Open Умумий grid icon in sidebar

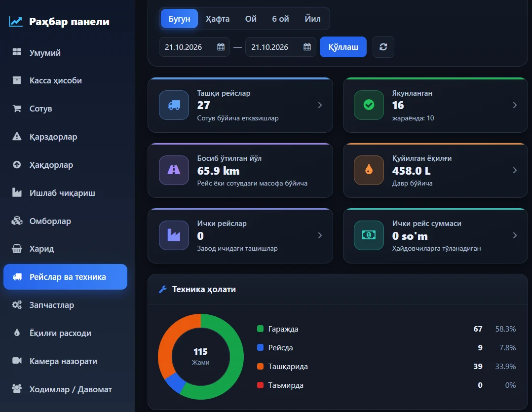17,52
